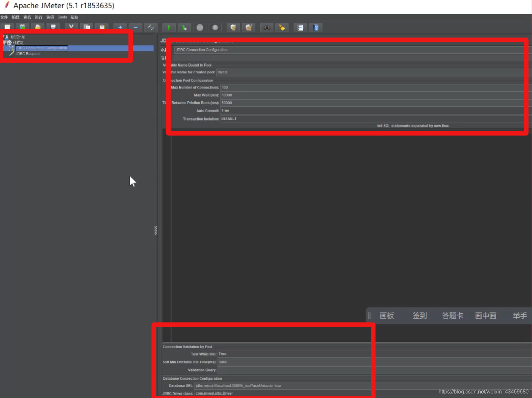Open the 选项 menu

point(50,17)
